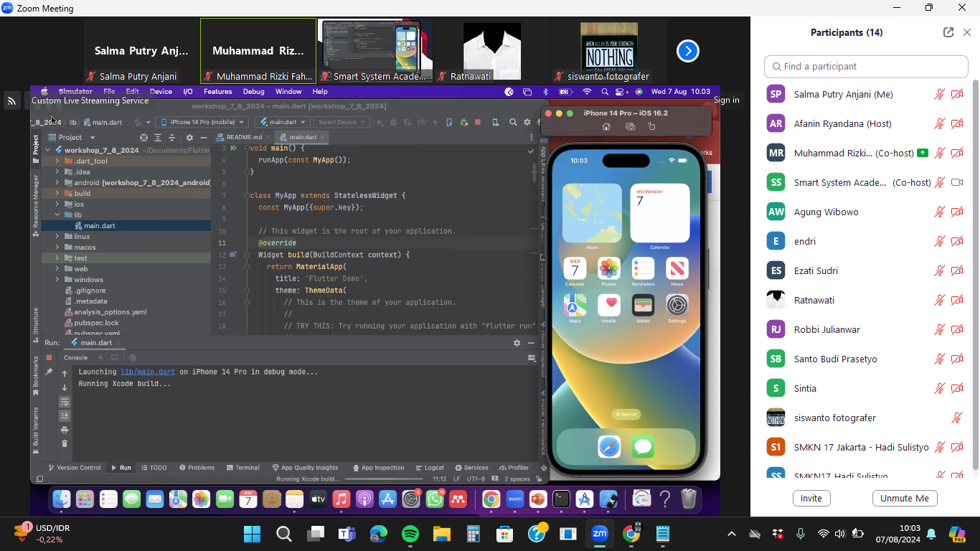The height and width of the screenshot is (551, 980).
Task: Click Custom Live Streaming Service label
Action: 90,100
